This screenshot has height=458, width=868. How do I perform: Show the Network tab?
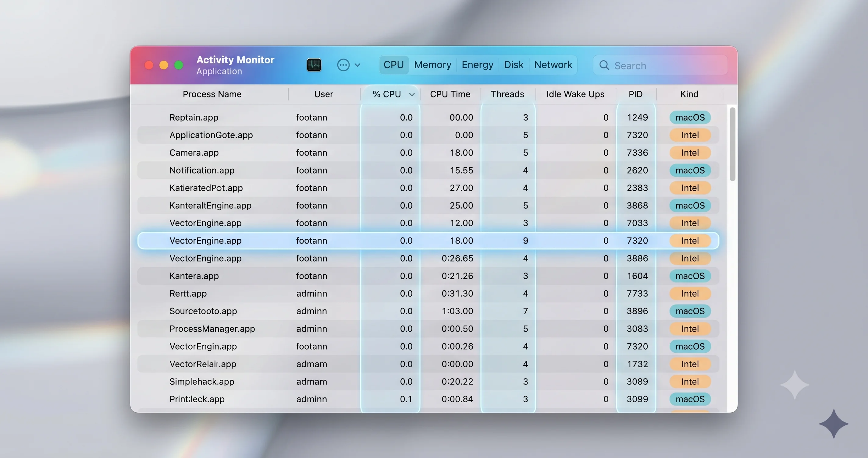pos(553,65)
